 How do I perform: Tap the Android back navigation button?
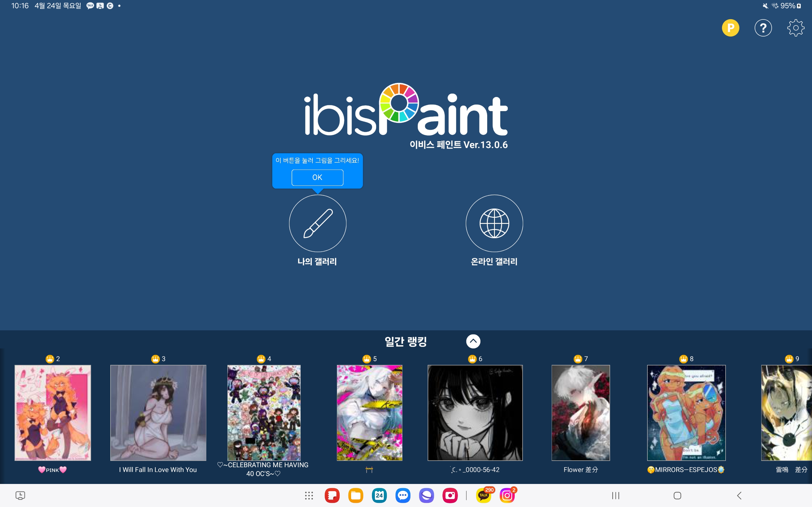coord(739,495)
